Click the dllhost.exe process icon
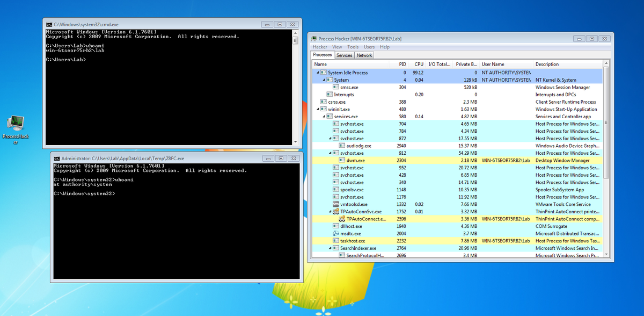 (x=336, y=226)
